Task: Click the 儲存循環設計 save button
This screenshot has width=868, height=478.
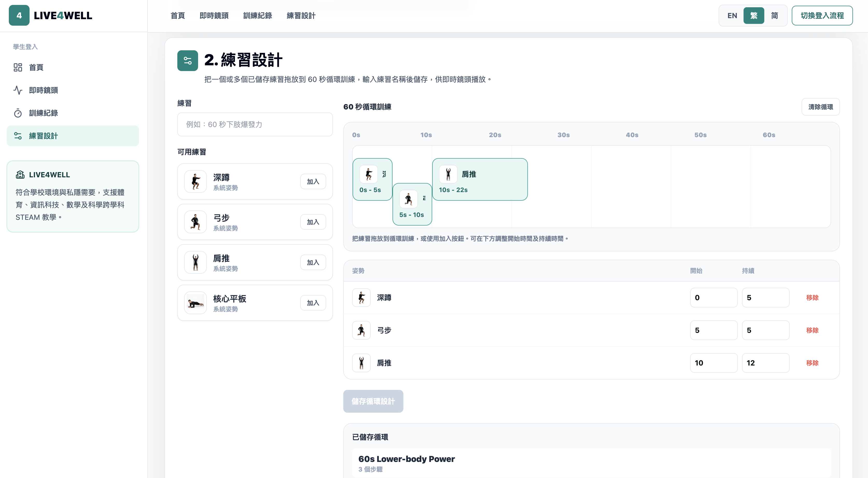Action: [x=373, y=401]
